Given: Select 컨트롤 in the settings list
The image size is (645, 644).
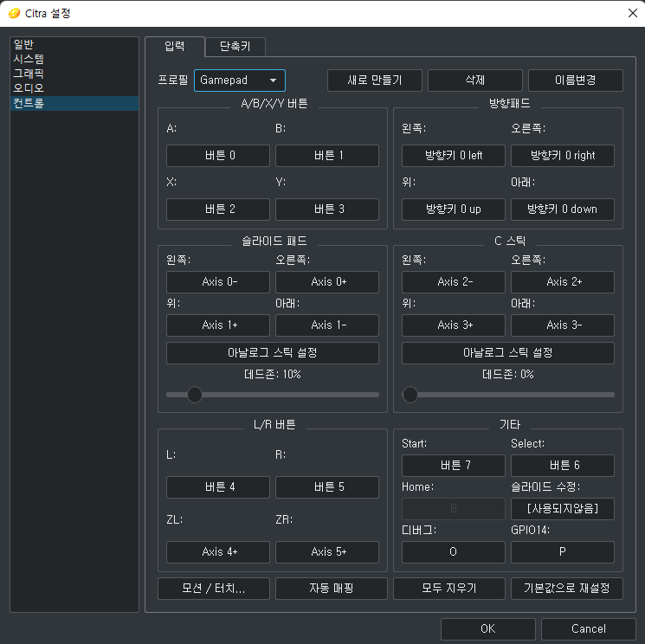Looking at the screenshot, I should click(74, 103).
